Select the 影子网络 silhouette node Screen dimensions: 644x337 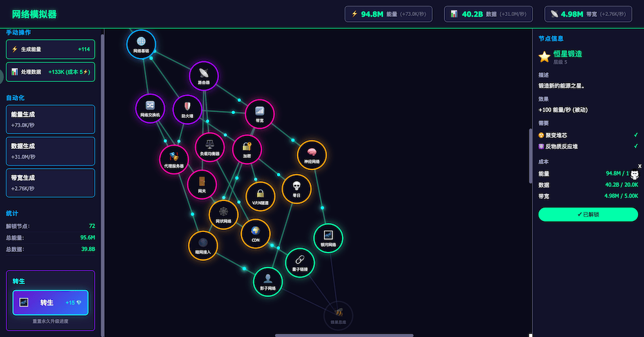point(268,282)
